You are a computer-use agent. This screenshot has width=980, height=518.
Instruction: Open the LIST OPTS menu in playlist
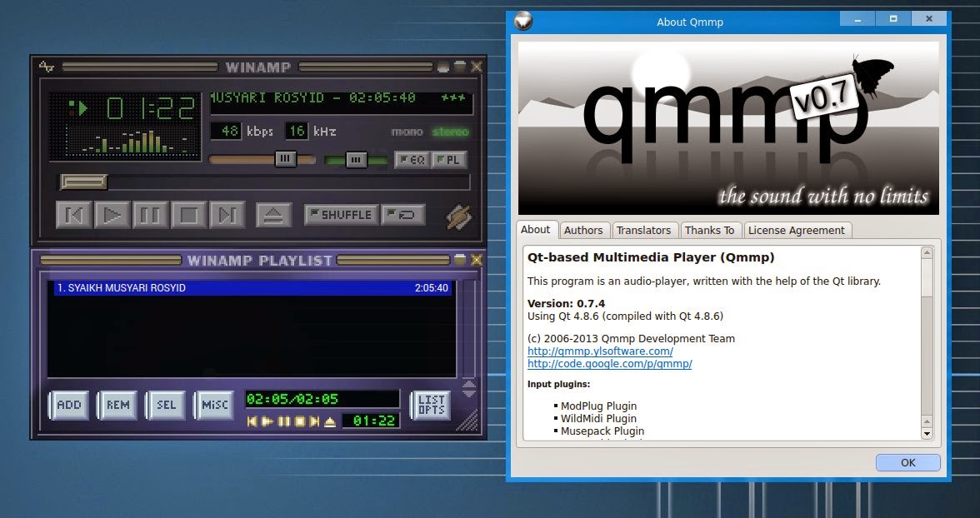(x=431, y=405)
